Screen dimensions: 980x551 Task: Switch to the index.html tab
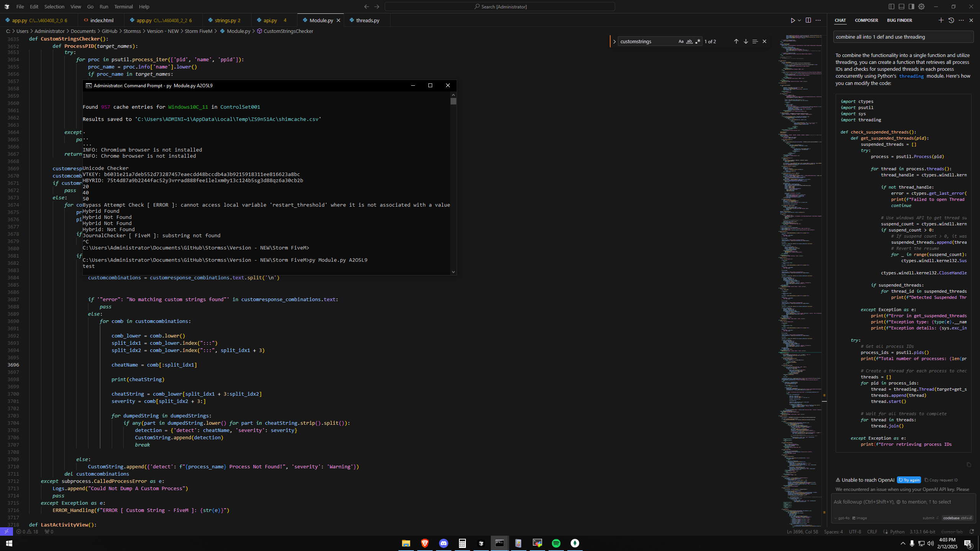[x=101, y=20]
